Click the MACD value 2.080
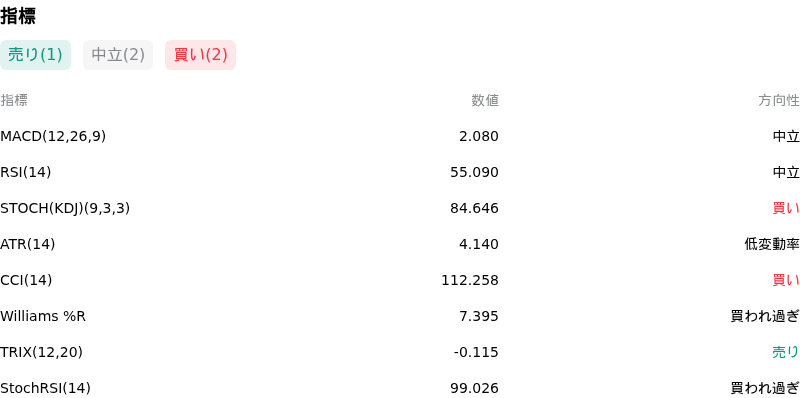Viewport: 800px width, 398px height. [479, 137]
